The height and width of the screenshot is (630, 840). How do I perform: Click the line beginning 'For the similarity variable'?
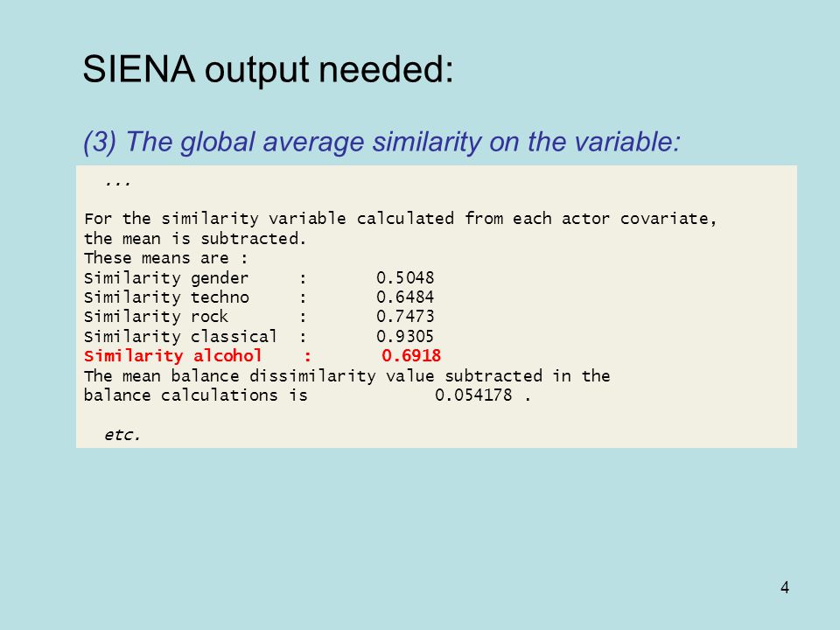click(400, 219)
